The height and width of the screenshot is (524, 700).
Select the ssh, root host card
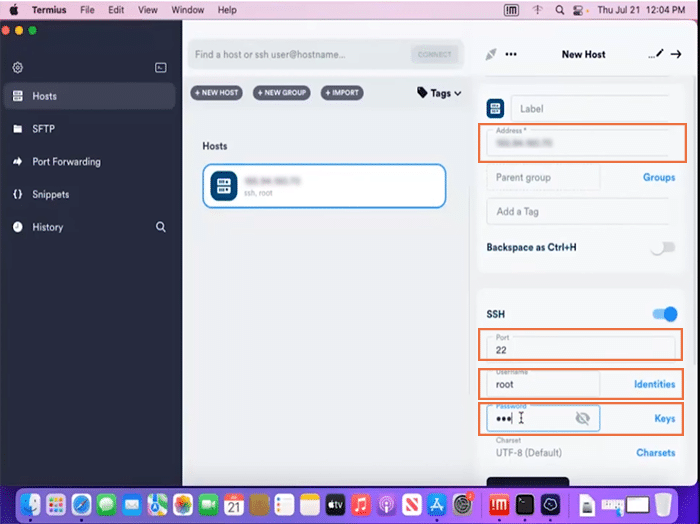click(x=324, y=186)
